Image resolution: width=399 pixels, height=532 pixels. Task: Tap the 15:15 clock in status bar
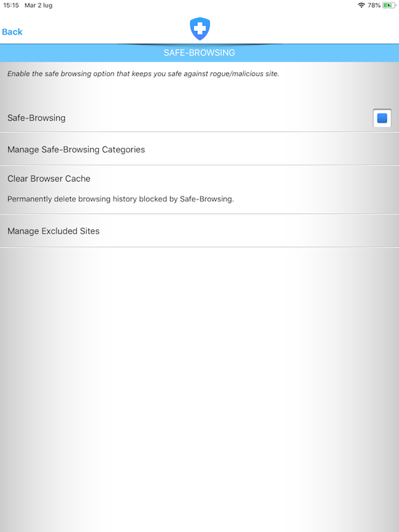tap(11, 5)
